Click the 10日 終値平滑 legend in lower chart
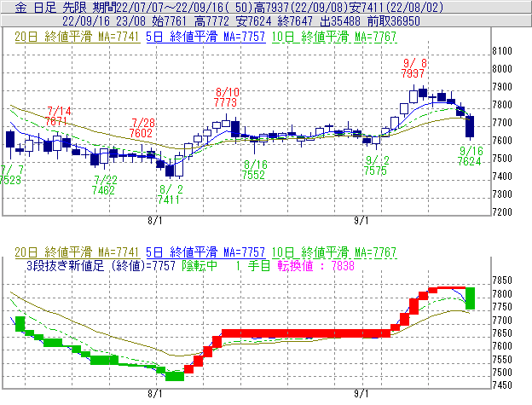 334,252
